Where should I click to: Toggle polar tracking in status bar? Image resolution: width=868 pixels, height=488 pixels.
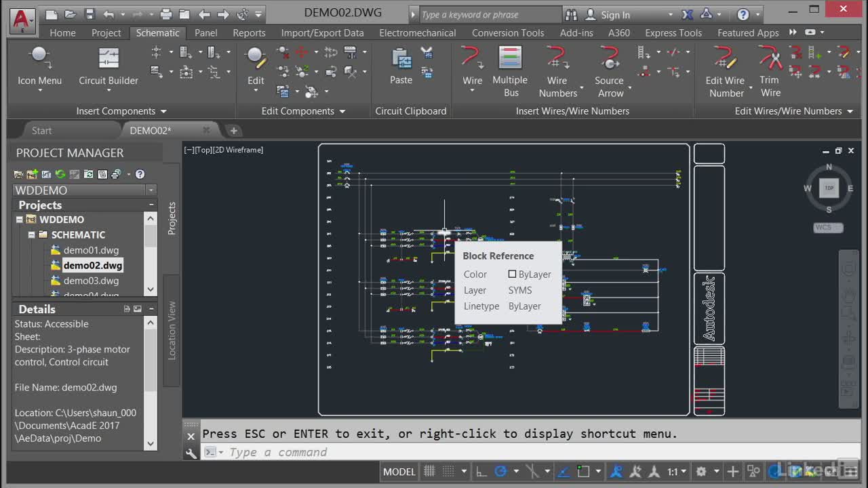(500, 471)
